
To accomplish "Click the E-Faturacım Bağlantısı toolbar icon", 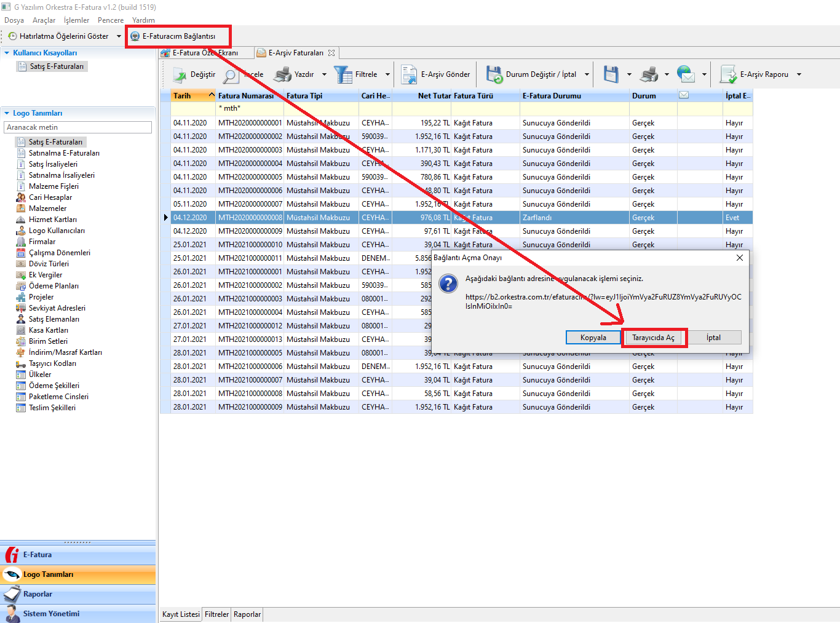I will tap(135, 36).
